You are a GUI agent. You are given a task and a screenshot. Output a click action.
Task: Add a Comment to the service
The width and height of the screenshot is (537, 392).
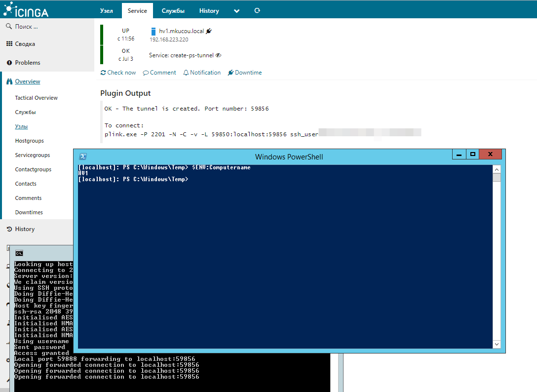click(x=159, y=73)
